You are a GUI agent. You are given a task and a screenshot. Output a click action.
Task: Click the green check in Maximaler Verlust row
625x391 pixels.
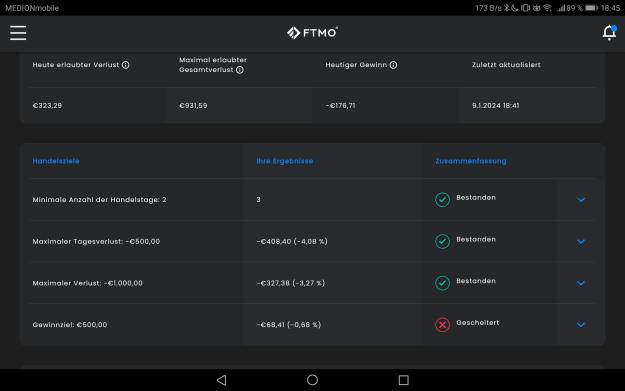tap(442, 283)
